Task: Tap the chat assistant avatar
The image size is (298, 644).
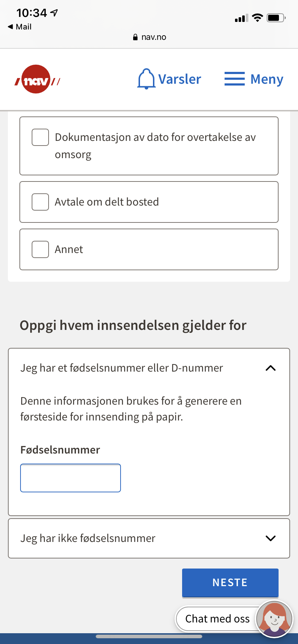Action: point(275,618)
